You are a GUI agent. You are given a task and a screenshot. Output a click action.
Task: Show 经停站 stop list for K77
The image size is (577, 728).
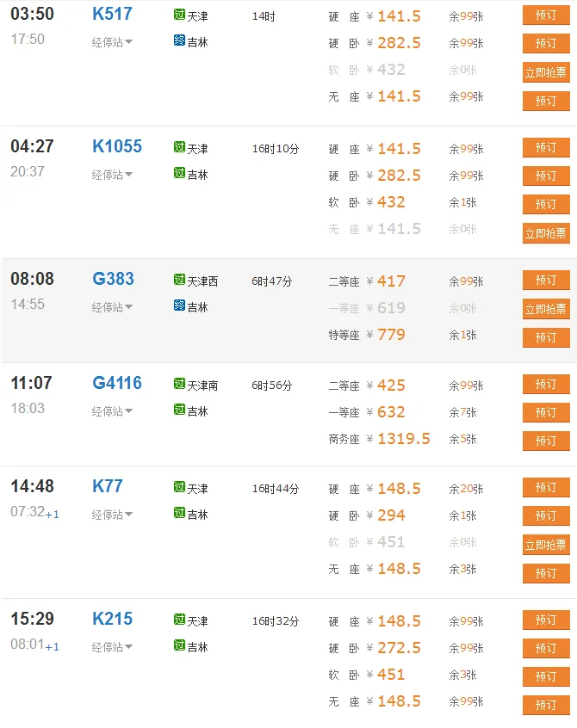[112, 515]
